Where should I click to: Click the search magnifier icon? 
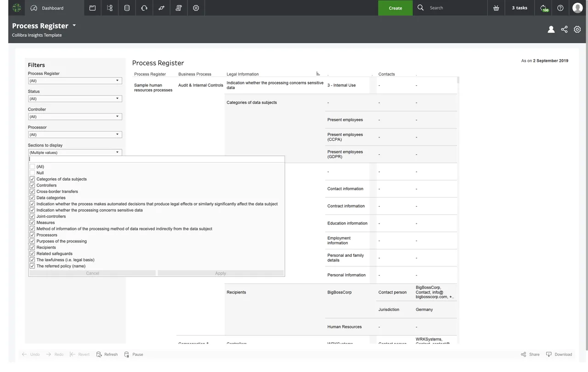(x=420, y=8)
